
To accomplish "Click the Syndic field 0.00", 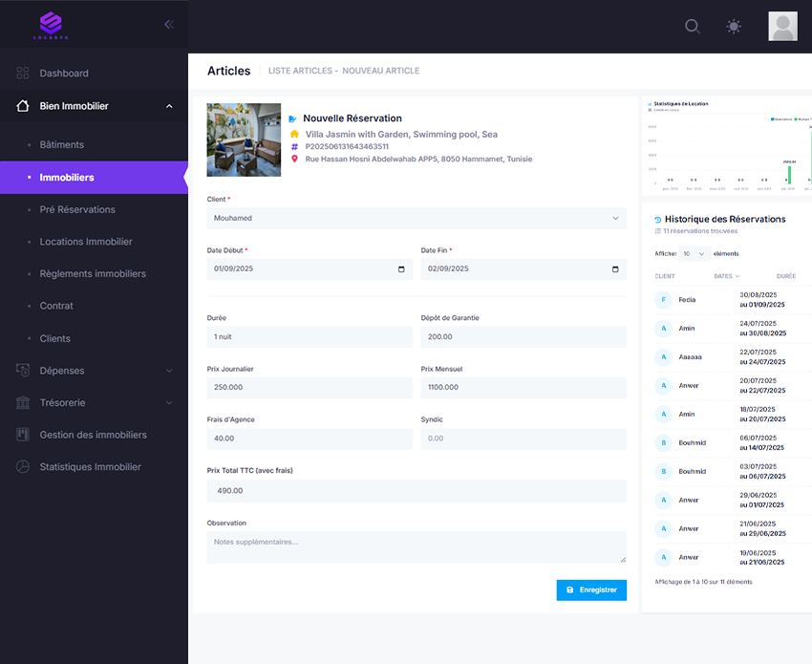I will (524, 439).
